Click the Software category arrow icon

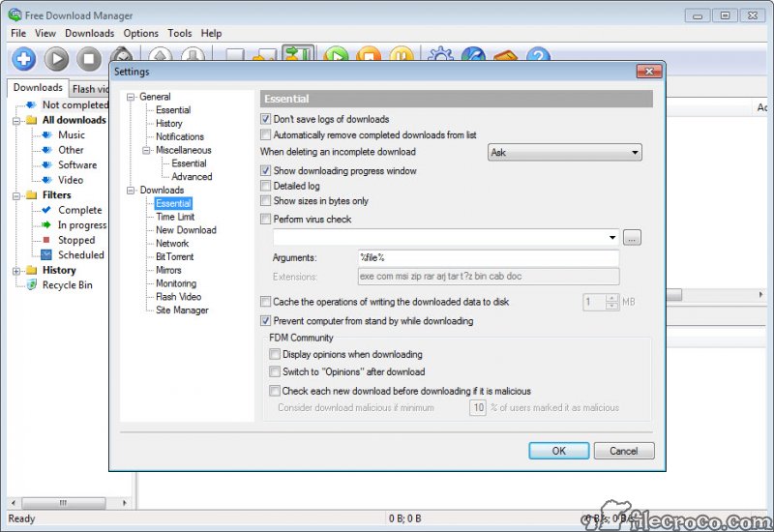click(46, 164)
